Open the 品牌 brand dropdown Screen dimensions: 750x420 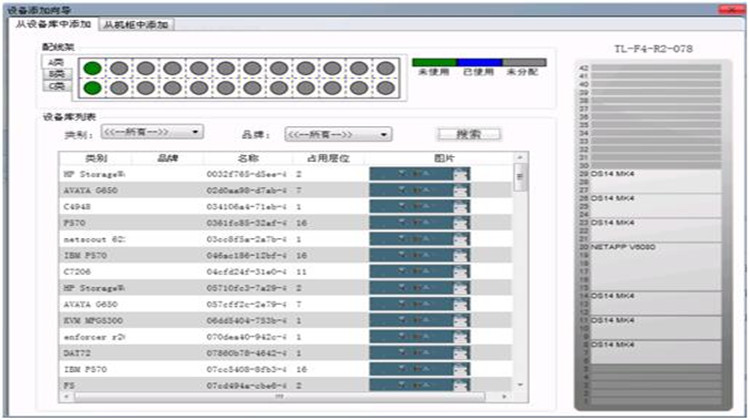(x=337, y=133)
